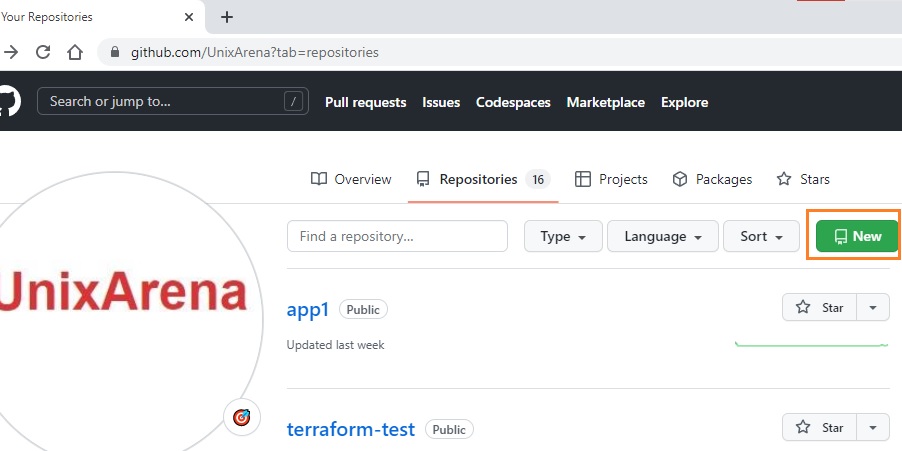Go to the browser home page

[x=75, y=52]
